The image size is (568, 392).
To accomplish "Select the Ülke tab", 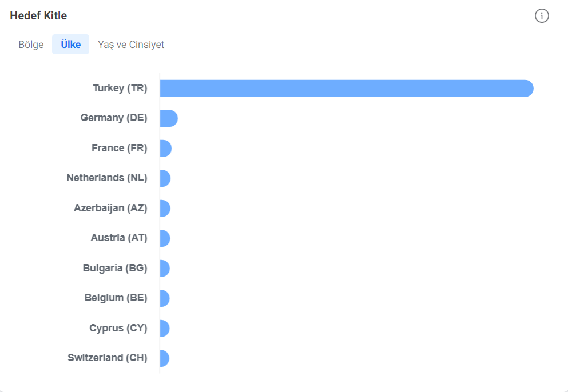I will (70, 45).
